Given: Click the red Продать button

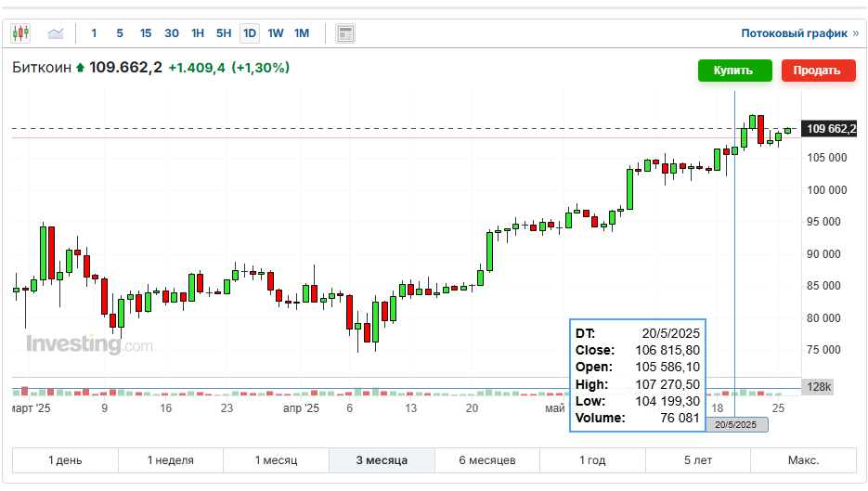Looking at the screenshot, I should (818, 71).
